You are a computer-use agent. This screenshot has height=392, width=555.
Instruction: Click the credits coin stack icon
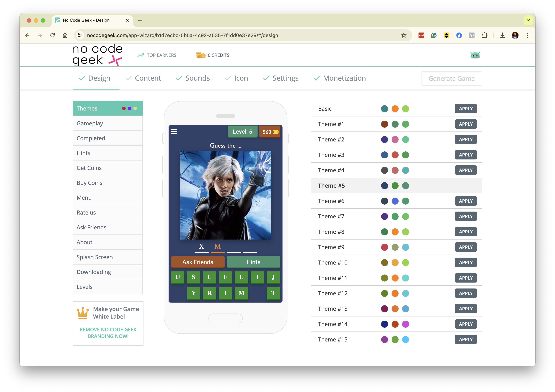200,55
